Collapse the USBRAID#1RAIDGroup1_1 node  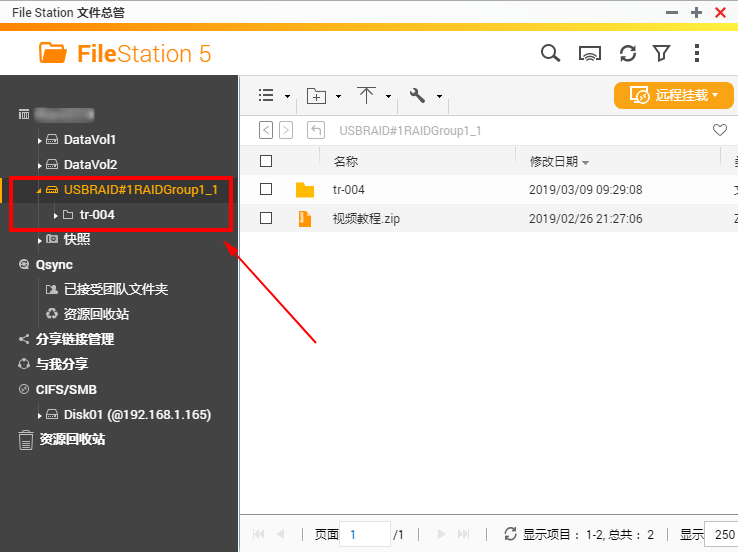tap(39, 191)
